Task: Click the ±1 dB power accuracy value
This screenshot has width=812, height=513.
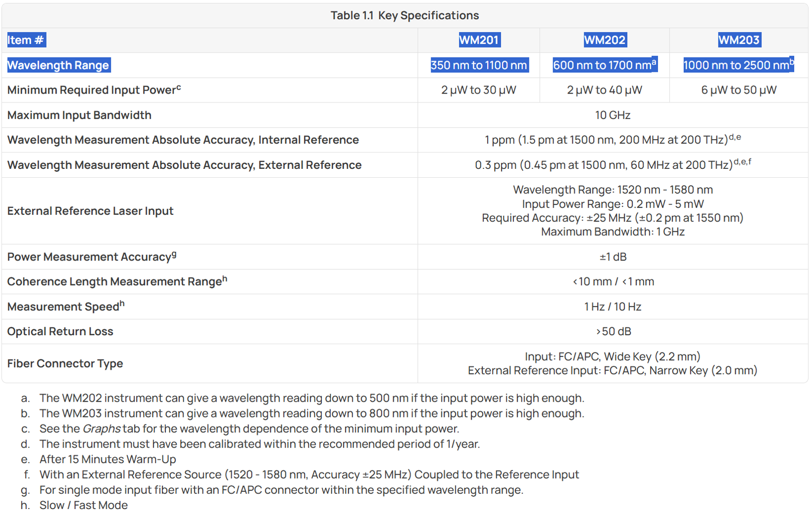Action: pos(613,257)
